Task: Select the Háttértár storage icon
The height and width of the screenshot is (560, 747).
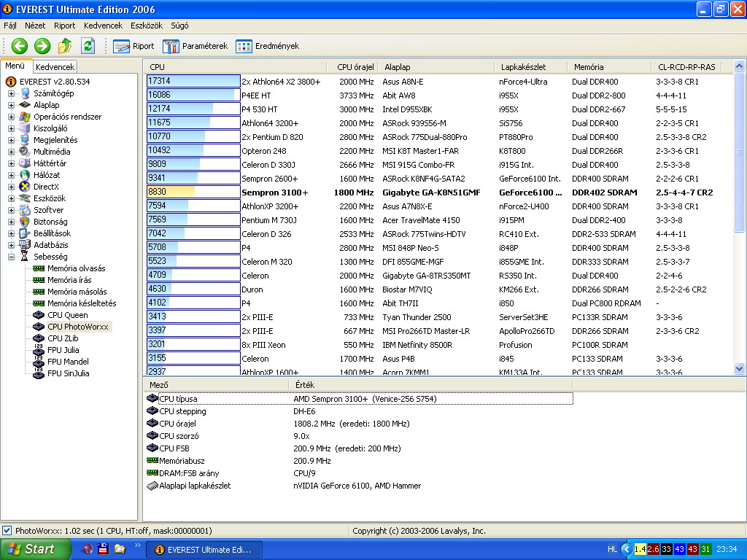Action: tap(25, 163)
